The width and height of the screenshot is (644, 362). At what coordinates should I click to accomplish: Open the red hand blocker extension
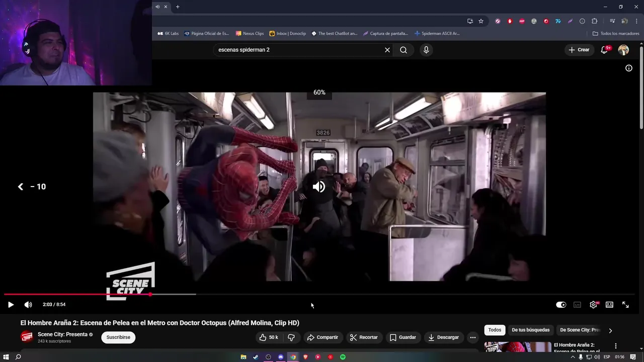pyautogui.click(x=510, y=21)
